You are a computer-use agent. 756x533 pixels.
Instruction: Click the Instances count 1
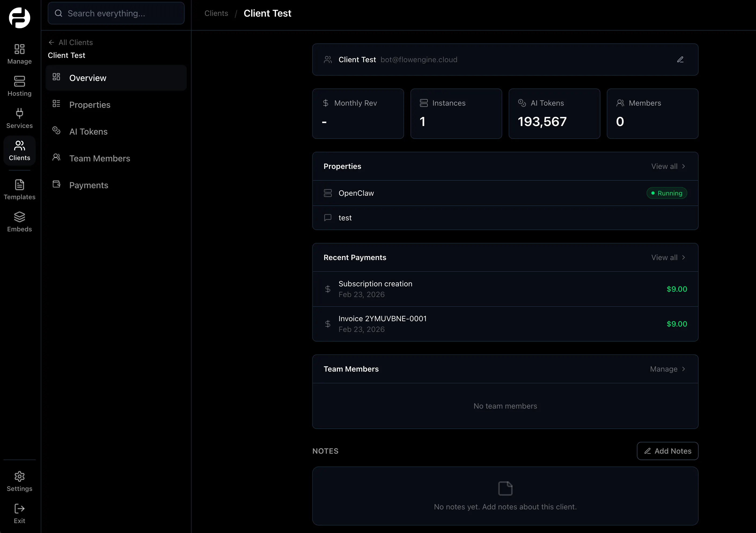click(x=423, y=122)
